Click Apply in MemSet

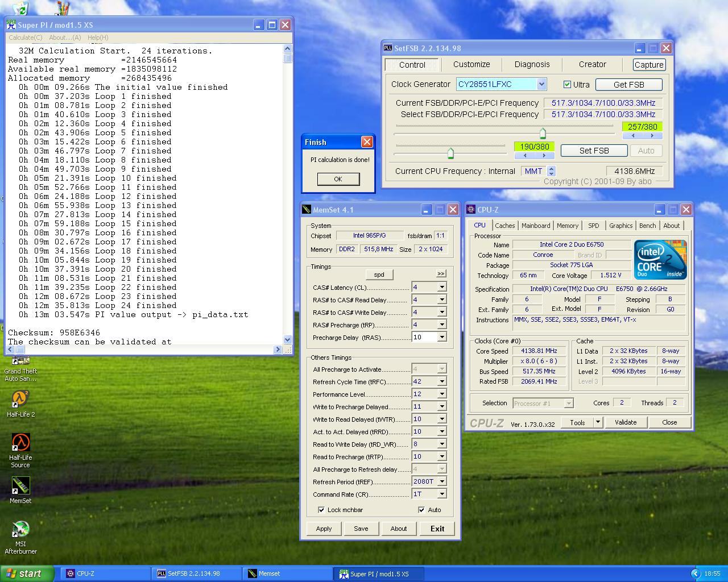pyautogui.click(x=324, y=529)
